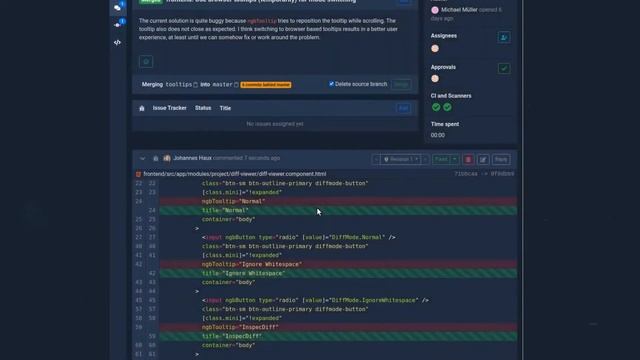Click the issue tracker home icon
This screenshot has height=360, width=640.
(142, 108)
